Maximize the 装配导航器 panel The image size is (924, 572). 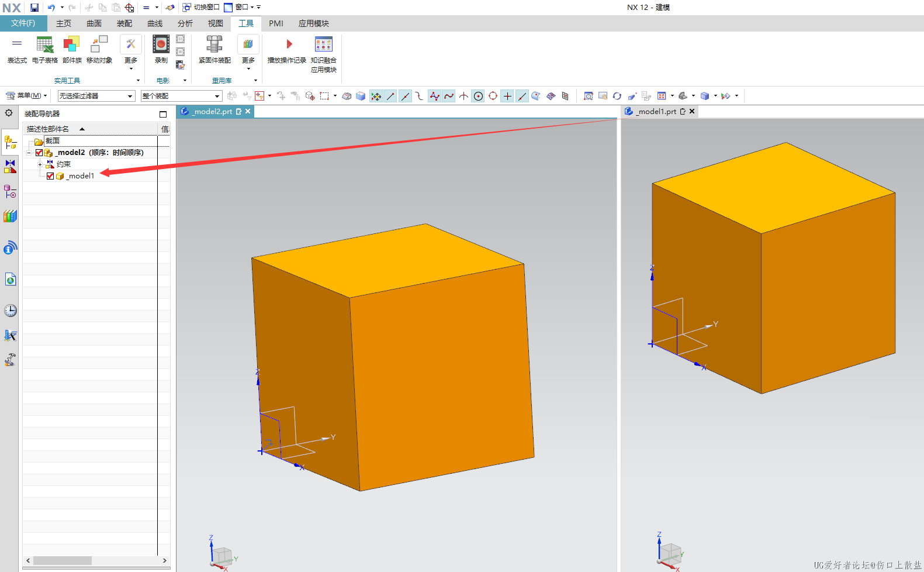tap(163, 114)
